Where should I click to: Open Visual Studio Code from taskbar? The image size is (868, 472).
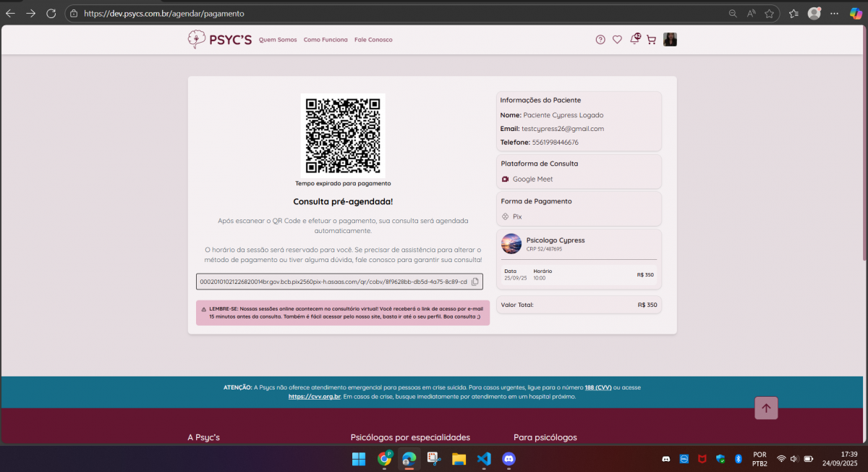pyautogui.click(x=484, y=459)
